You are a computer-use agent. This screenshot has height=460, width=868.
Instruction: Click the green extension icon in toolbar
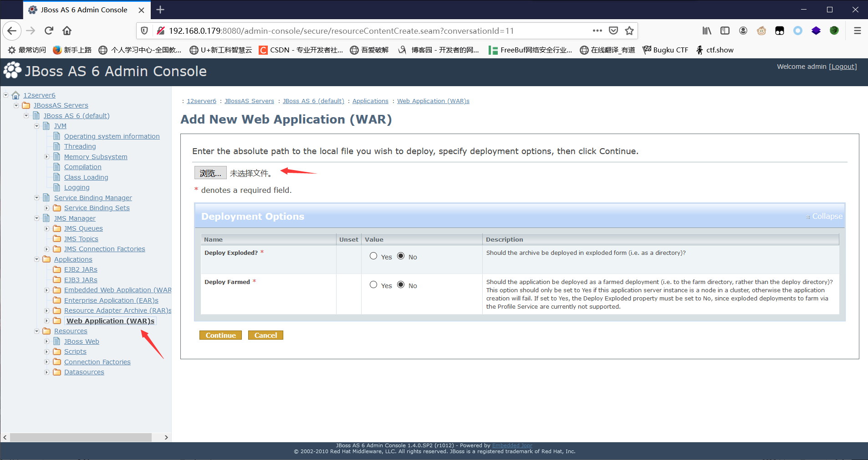pyautogui.click(x=834, y=31)
